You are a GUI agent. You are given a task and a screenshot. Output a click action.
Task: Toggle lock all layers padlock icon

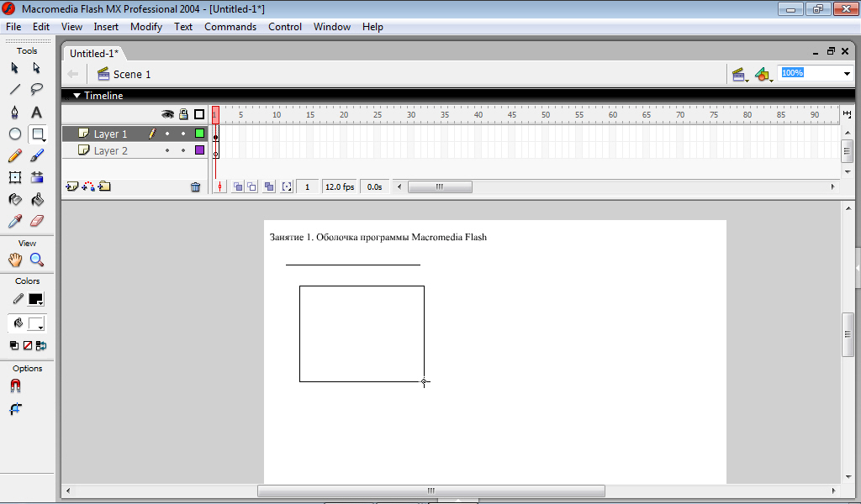pos(183,114)
